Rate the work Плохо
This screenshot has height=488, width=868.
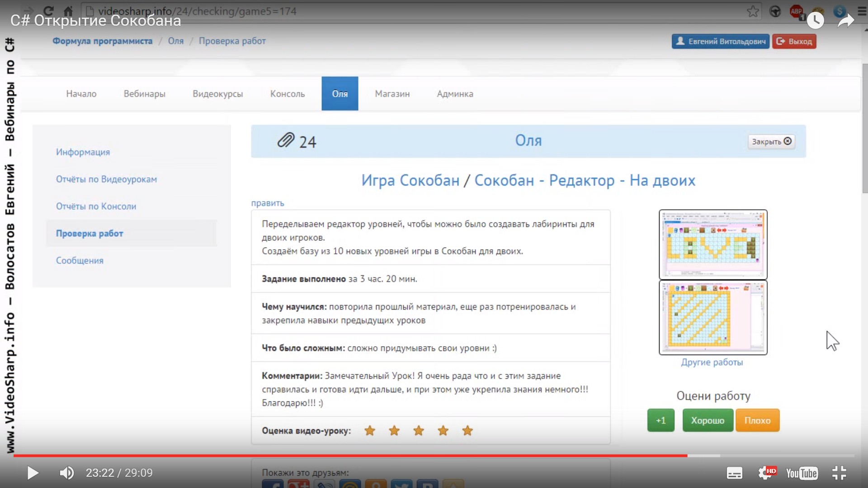coord(758,421)
